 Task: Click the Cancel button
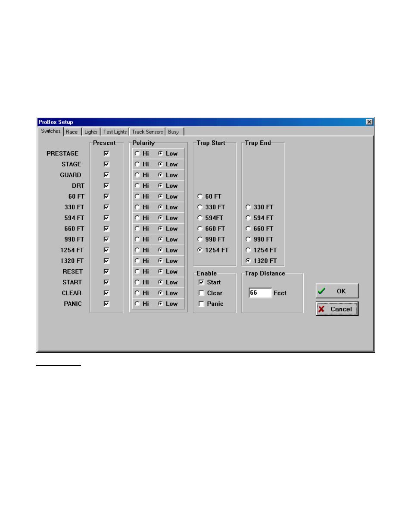click(x=337, y=309)
